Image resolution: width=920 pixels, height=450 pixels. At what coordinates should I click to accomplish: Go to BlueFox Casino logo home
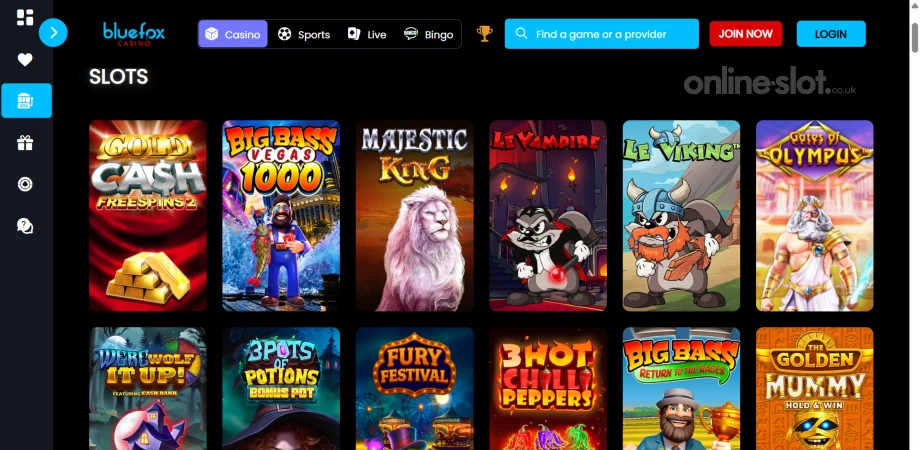point(134,33)
